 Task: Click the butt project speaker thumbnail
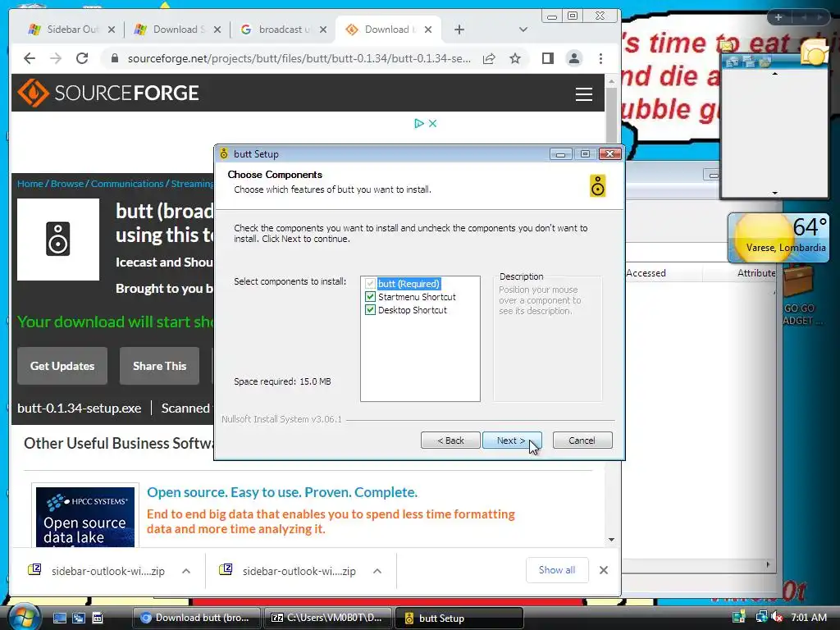pyautogui.click(x=58, y=240)
